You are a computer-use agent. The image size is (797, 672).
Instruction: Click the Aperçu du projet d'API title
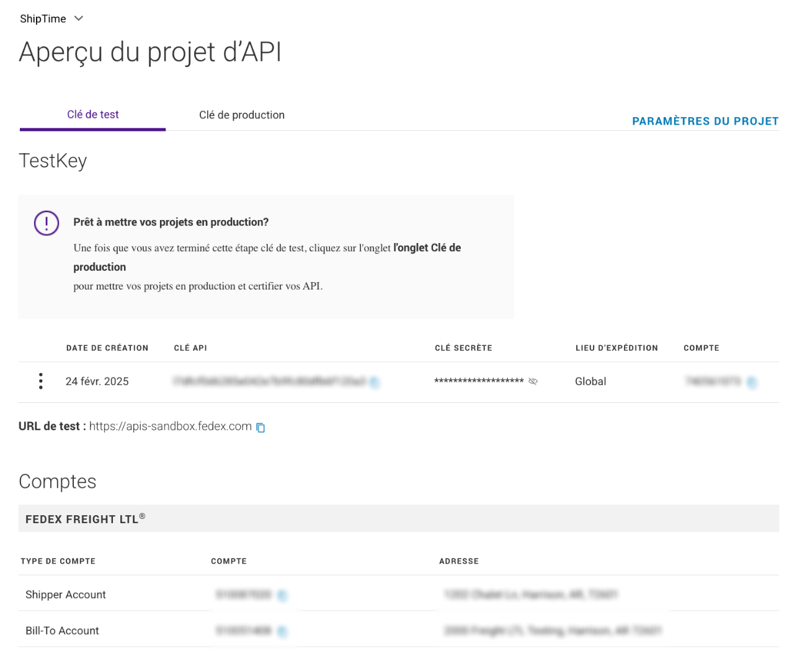click(150, 52)
